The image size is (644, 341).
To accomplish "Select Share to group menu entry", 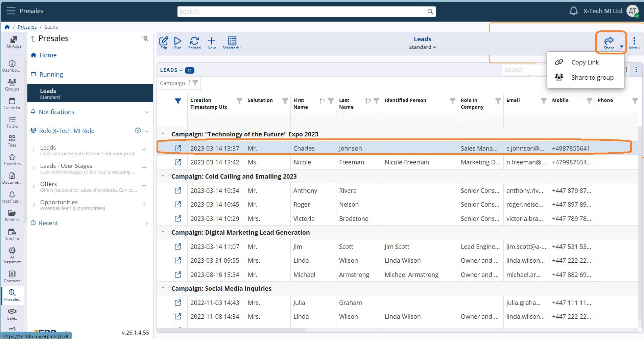I will 586,77.
